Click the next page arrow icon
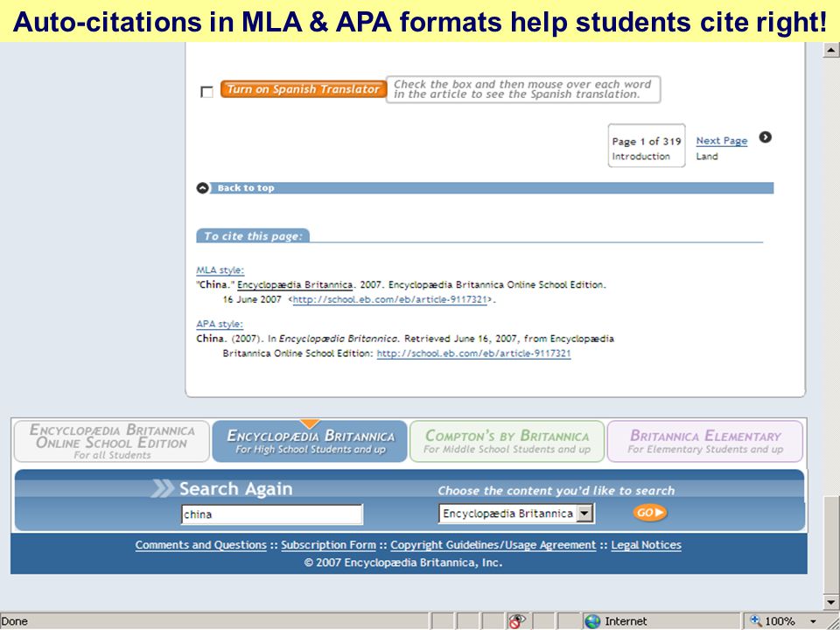This screenshot has height=630, width=840. pyautogui.click(x=766, y=137)
